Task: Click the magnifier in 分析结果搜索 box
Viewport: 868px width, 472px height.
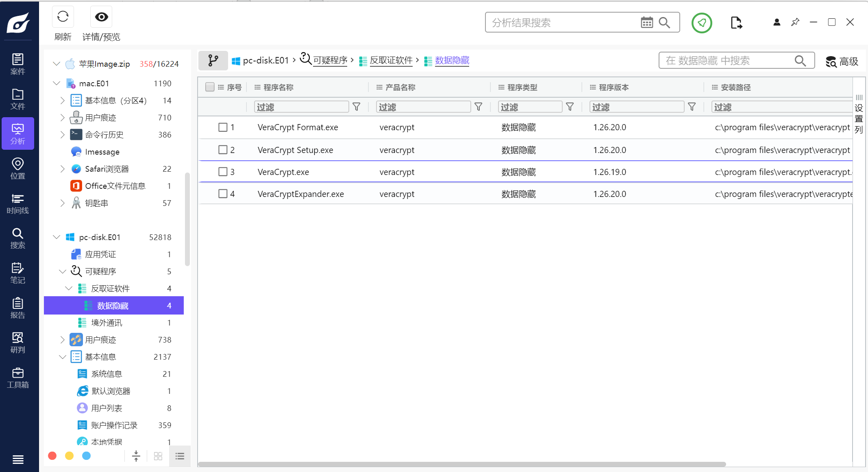Action: coord(664,22)
